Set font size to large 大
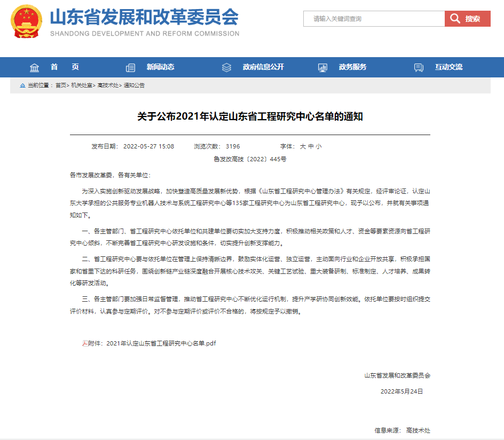 303,146
